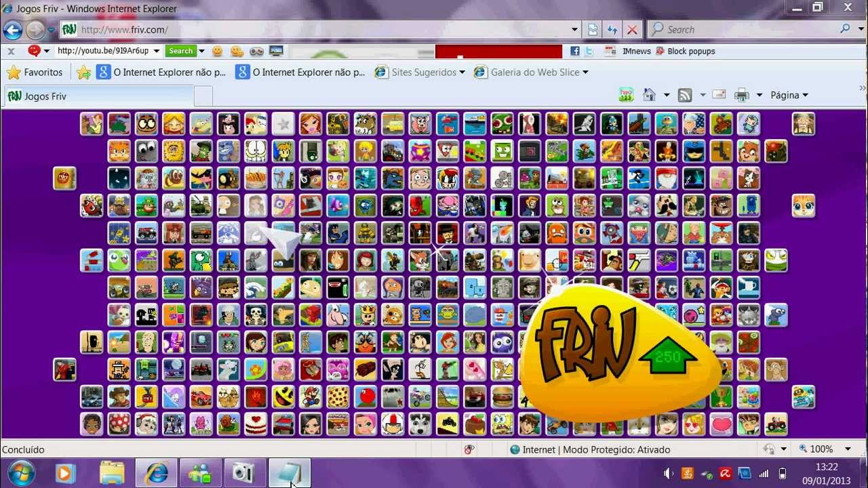The image size is (868, 488).
Task: Open the Mario game thumbnail
Action: tap(311, 396)
